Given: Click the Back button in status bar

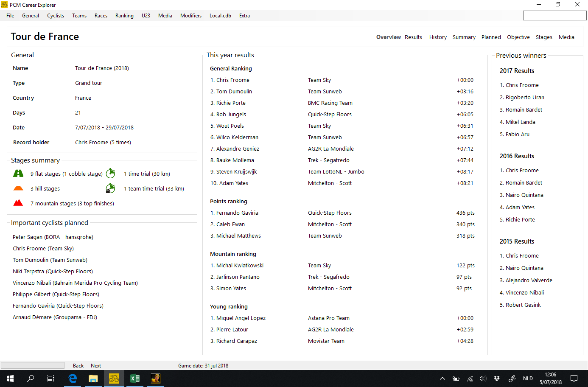Looking at the screenshot, I should click(78, 366).
